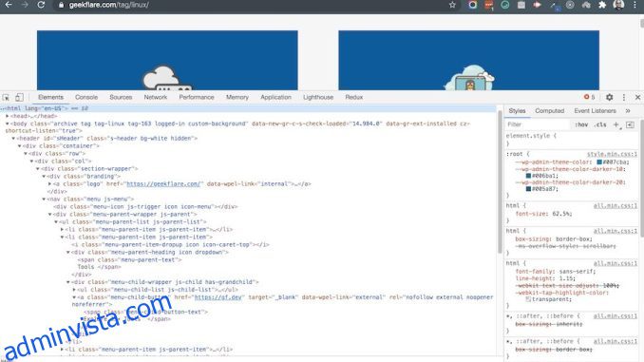The height and width of the screenshot is (362, 644).
Task: Select the Styles sub-tab
Action: coord(517,110)
